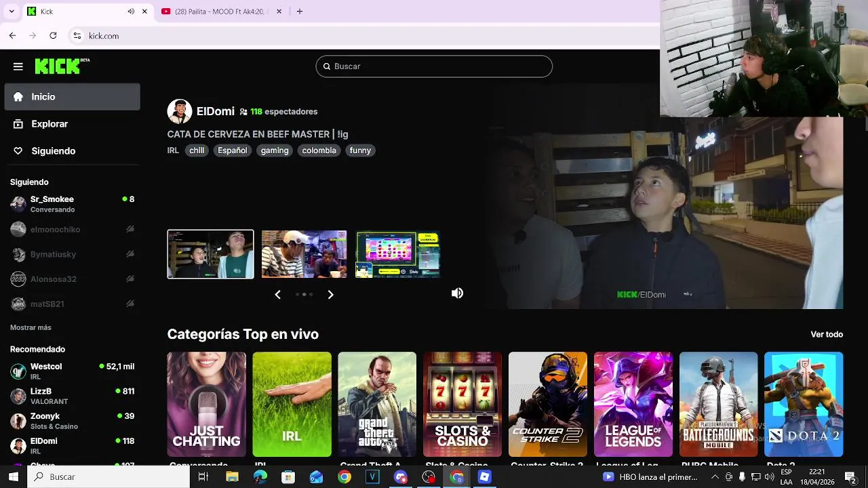868x488 pixels.
Task: Switch to the Pailita MOOD YouTube tab
Action: pos(221,12)
